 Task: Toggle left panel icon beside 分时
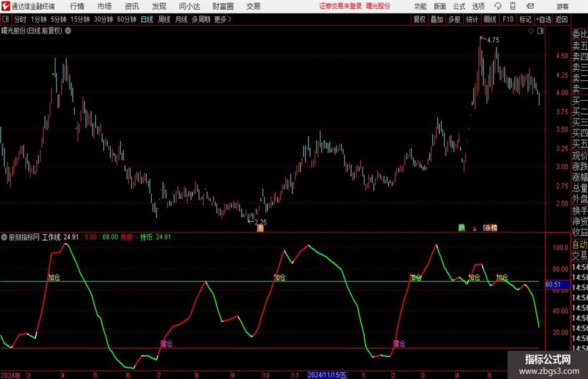click(x=6, y=19)
